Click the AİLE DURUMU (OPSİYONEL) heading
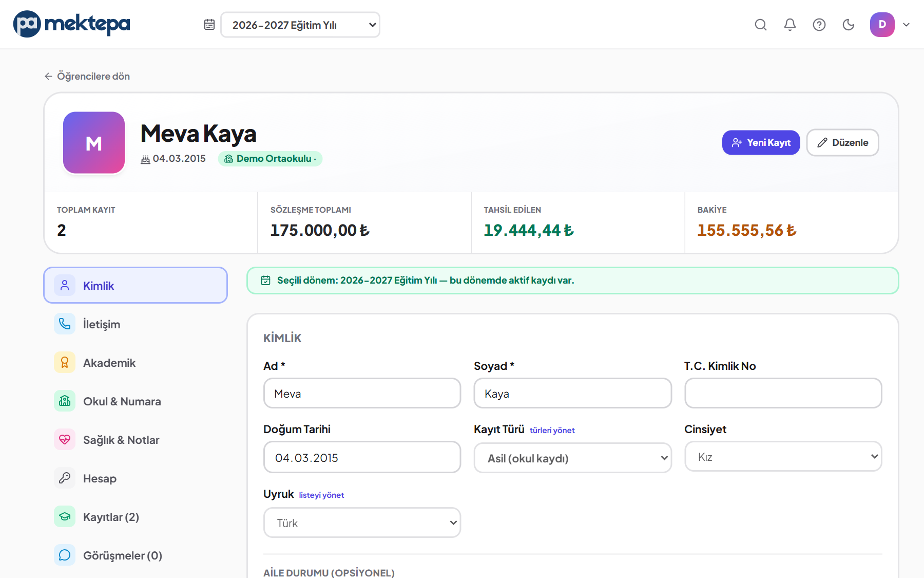 pyautogui.click(x=329, y=572)
